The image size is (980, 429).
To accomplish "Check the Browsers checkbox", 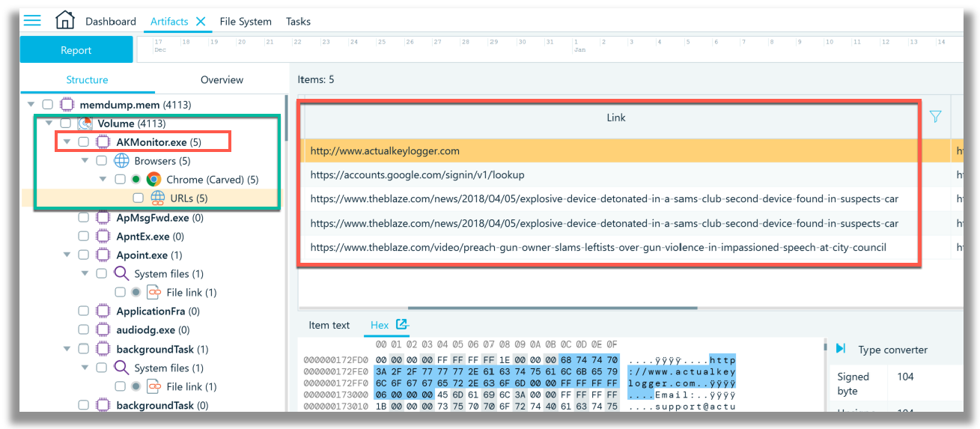I will point(102,161).
